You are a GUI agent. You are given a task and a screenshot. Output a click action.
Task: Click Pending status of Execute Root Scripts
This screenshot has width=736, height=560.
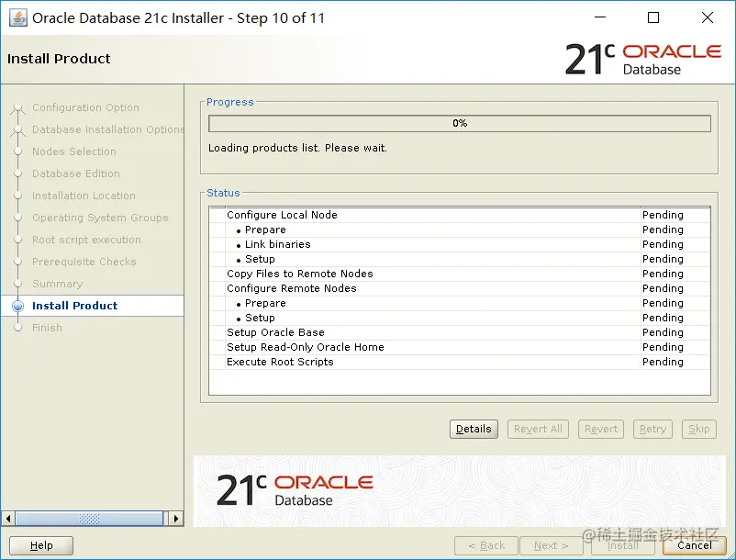(x=663, y=362)
